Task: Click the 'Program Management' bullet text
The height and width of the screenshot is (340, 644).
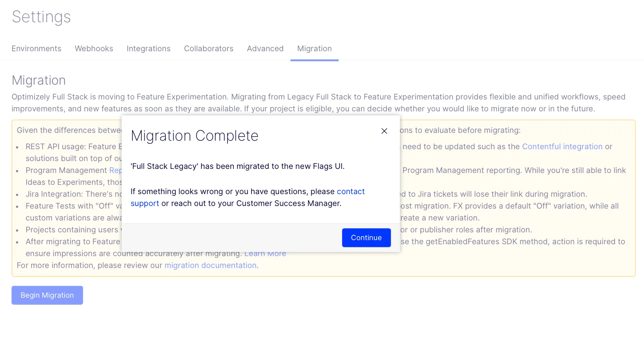Action: coord(74,170)
